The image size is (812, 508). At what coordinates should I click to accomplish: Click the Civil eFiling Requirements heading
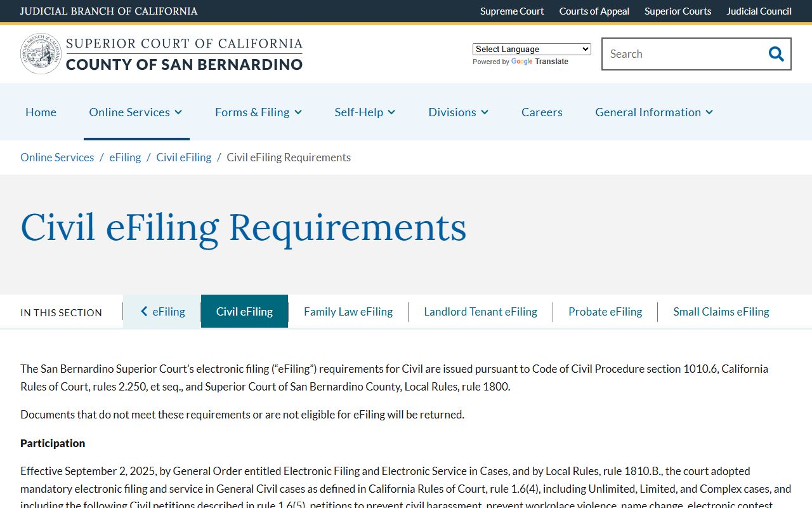pos(244,227)
